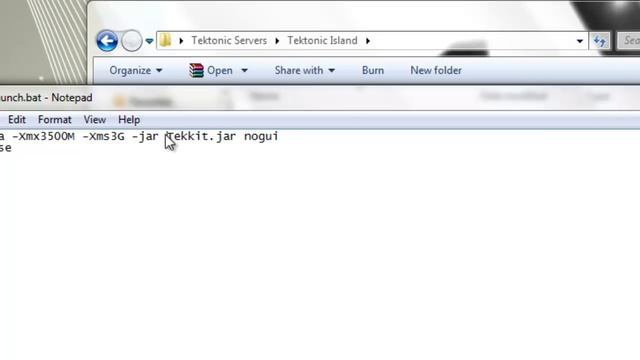This screenshot has height=360, width=640.
Task: Open Notepad Format menu
Action: pyautogui.click(x=55, y=120)
